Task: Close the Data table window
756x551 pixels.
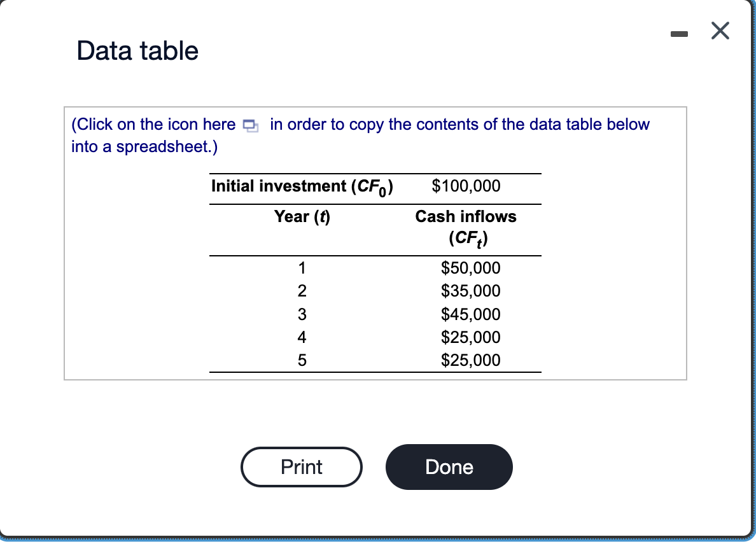Action: pyautogui.click(x=720, y=31)
